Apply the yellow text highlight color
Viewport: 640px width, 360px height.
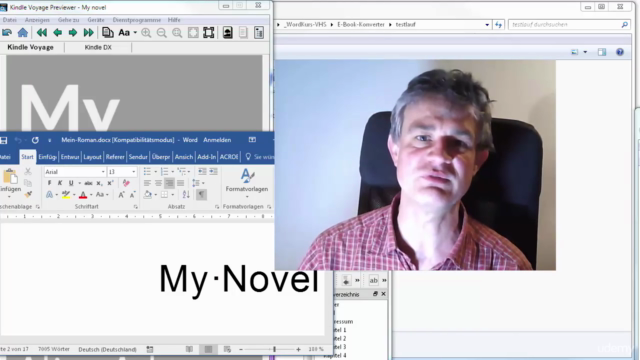[x=66, y=195]
